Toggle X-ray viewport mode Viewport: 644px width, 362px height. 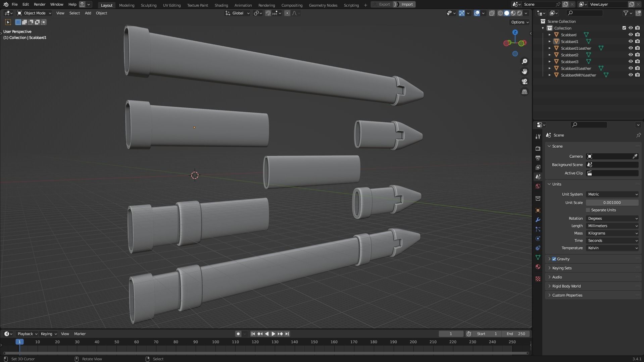tap(492, 13)
